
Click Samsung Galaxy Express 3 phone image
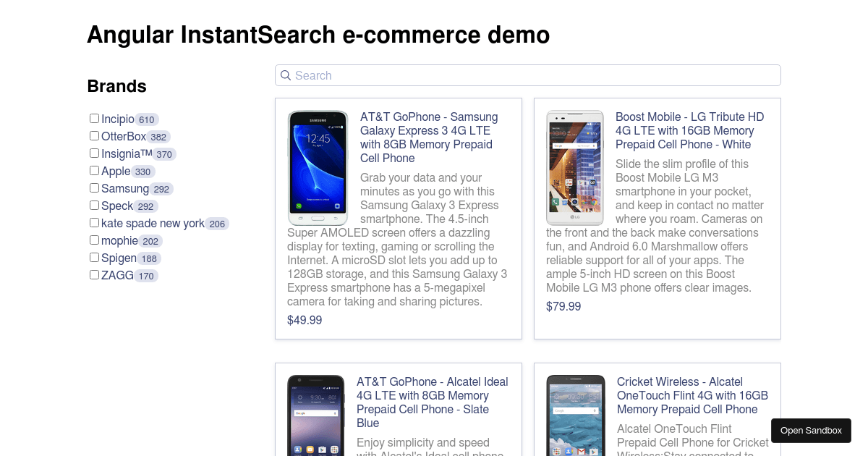(x=318, y=168)
